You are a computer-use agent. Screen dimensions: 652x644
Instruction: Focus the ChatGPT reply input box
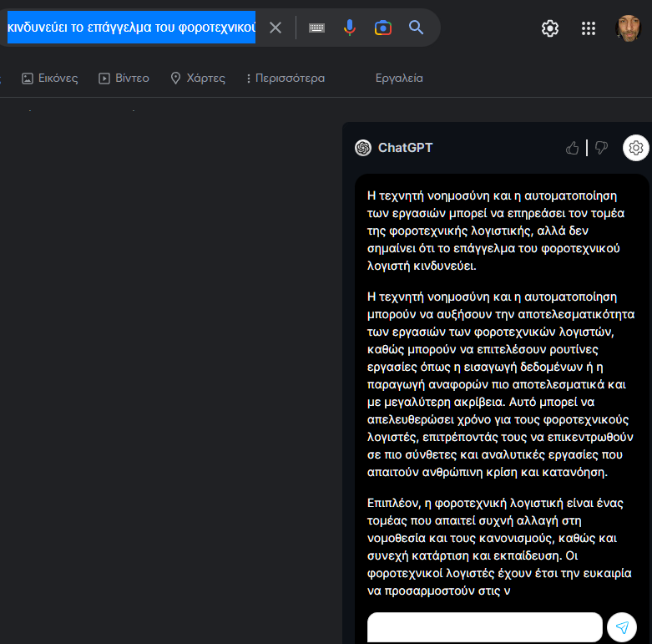(485, 627)
